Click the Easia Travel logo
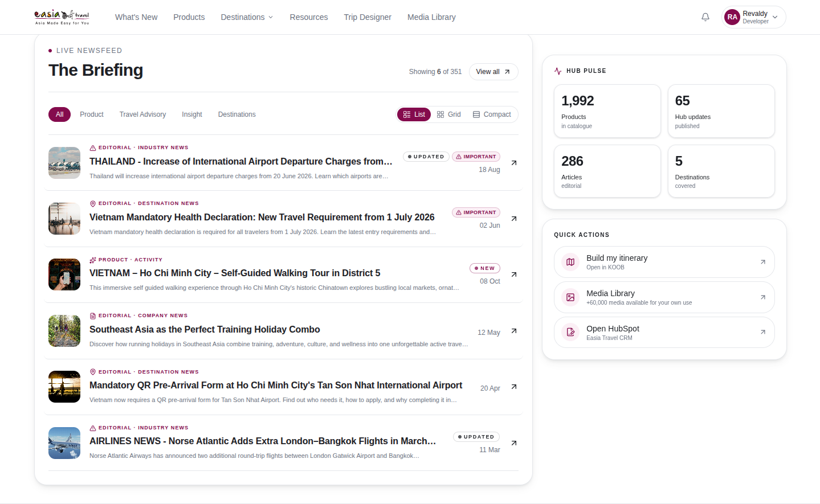The image size is (820, 504). 62,17
